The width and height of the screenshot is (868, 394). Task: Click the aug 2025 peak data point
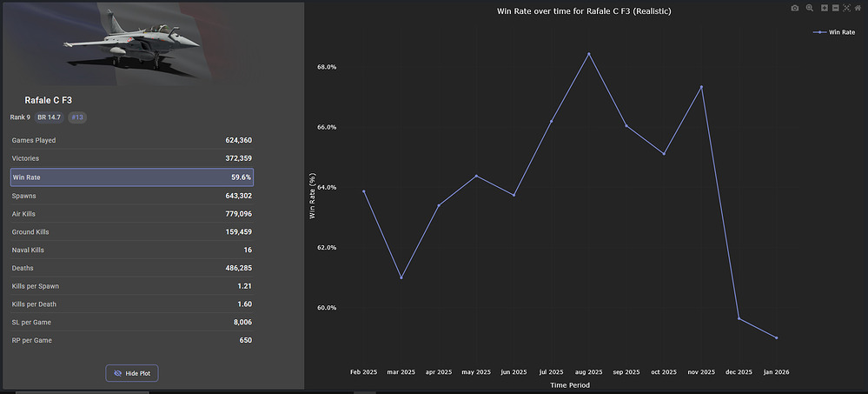[588, 54]
